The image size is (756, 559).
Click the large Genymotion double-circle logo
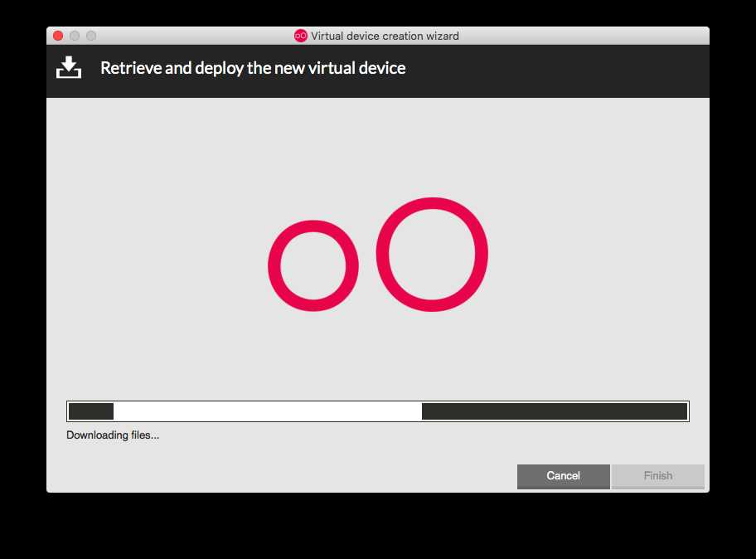coord(378,255)
